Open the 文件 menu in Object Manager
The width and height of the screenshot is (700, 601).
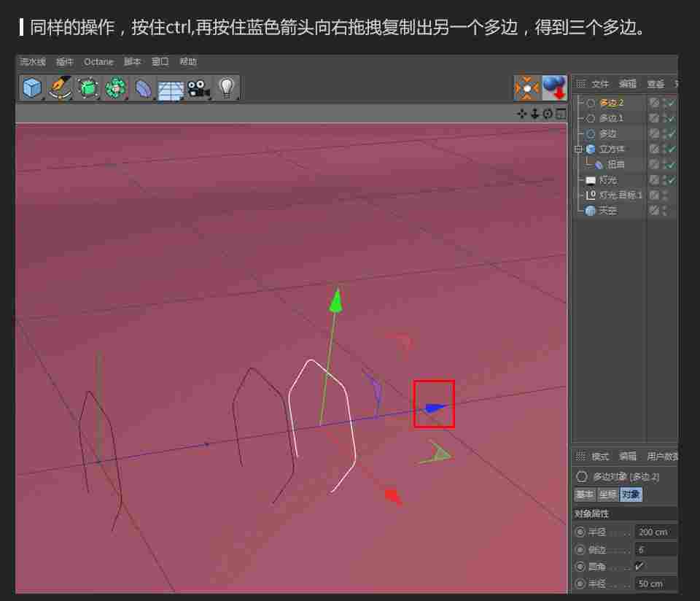pyautogui.click(x=599, y=84)
